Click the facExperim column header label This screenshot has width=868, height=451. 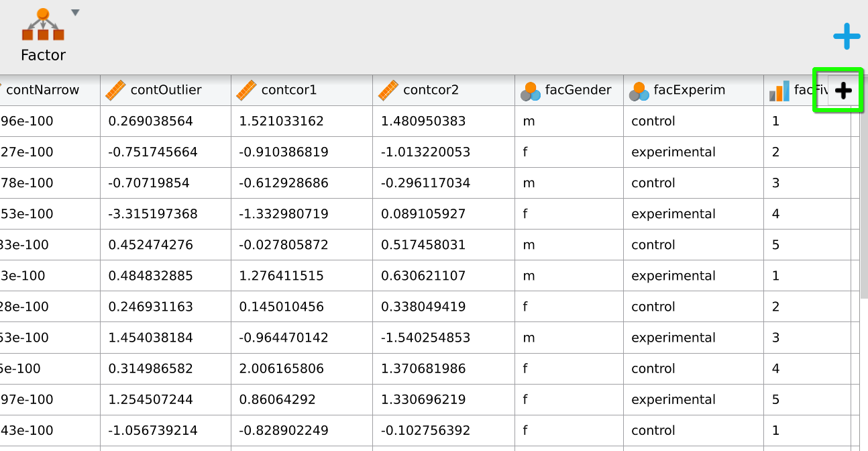(x=689, y=90)
